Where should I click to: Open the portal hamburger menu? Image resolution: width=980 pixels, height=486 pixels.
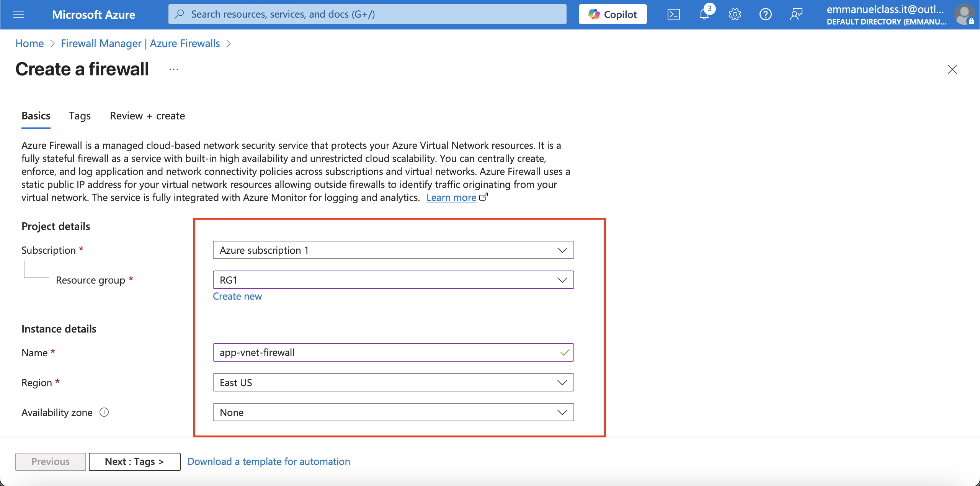pos(18,15)
